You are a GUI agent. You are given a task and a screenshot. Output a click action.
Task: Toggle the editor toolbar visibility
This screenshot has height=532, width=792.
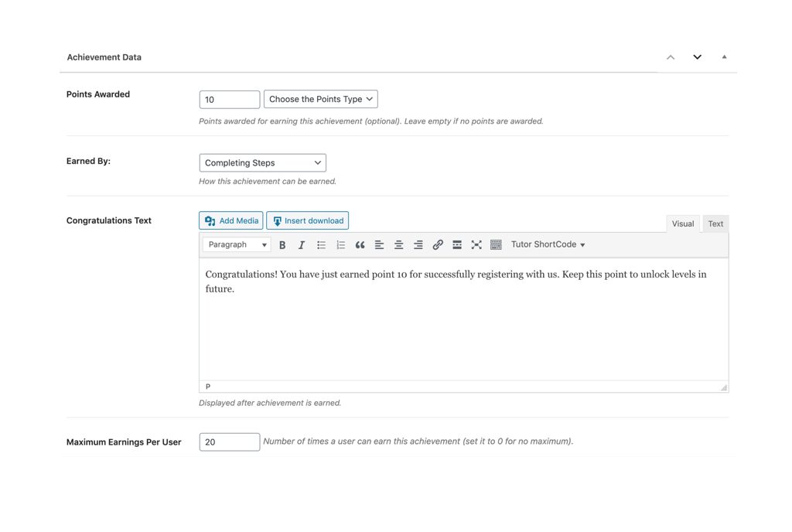[x=496, y=244]
